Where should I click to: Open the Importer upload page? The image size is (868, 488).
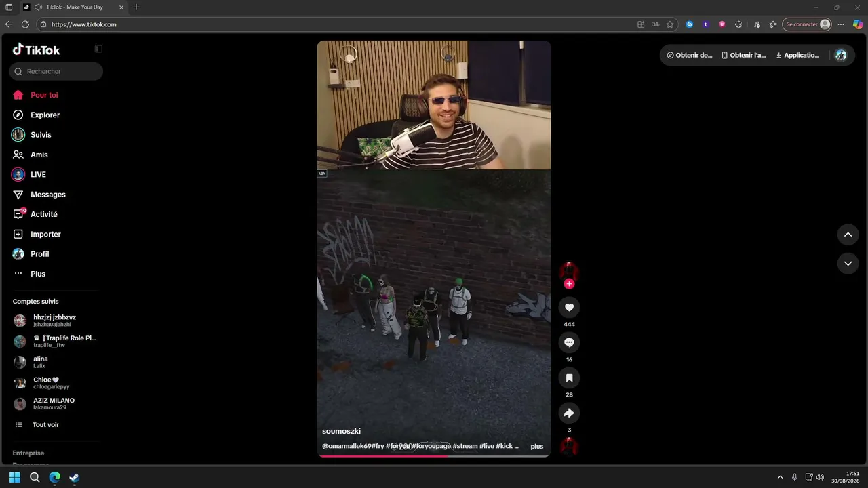coord(45,235)
